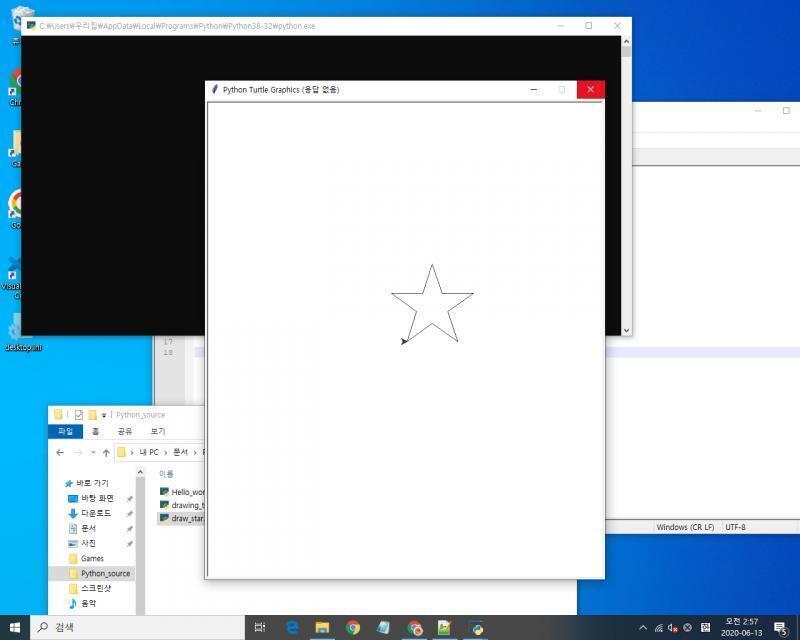The height and width of the screenshot is (640, 800).
Task: Select the Hello_wor... Python file
Action: pos(182,492)
